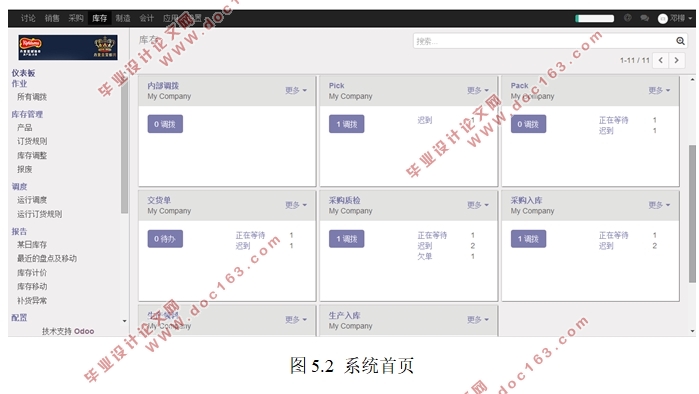This screenshot has height=394, width=699.
Task: Click 欠单 link in 采购质检 card
Action: pos(424,256)
